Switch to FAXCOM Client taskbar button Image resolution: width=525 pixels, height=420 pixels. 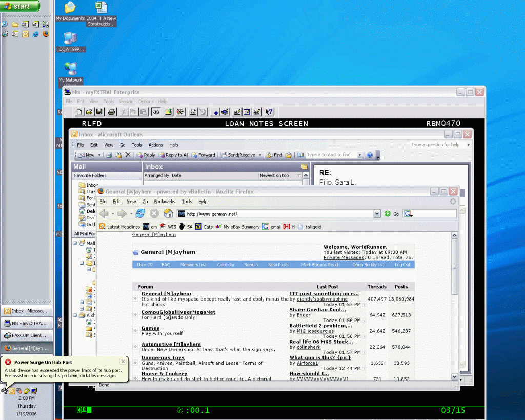[27, 335]
